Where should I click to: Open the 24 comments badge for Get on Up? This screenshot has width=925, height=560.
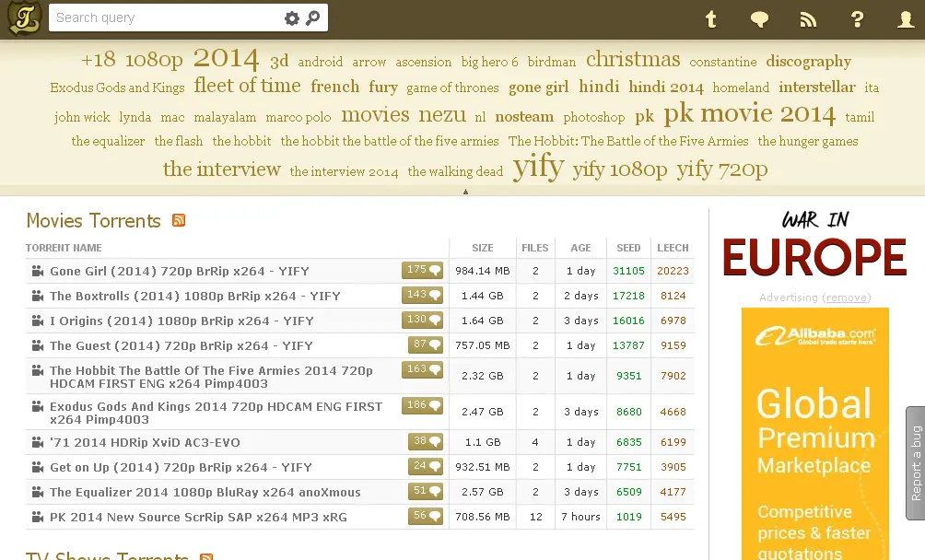(x=426, y=466)
